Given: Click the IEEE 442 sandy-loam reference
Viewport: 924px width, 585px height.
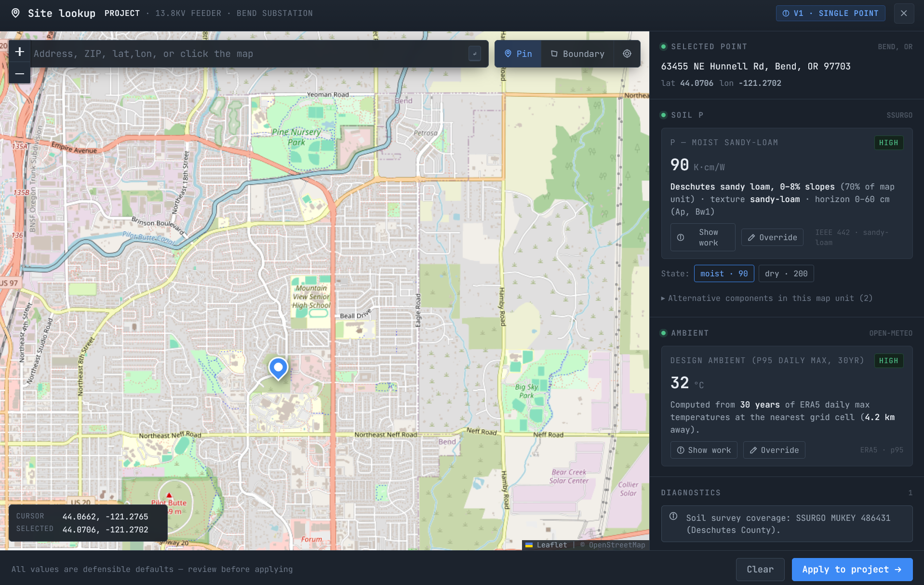Looking at the screenshot, I should click(852, 237).
